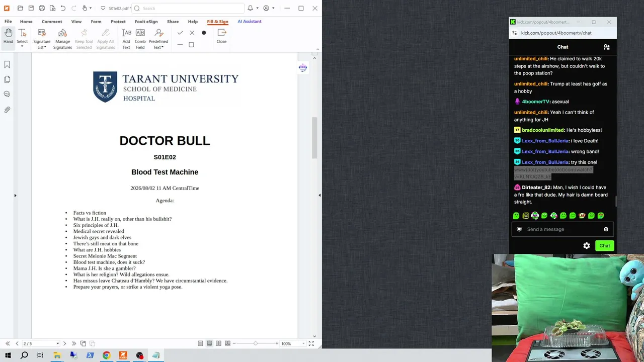Open the Attachments side panel
Screen dimensions: 644x362
(x=7, y=110)
